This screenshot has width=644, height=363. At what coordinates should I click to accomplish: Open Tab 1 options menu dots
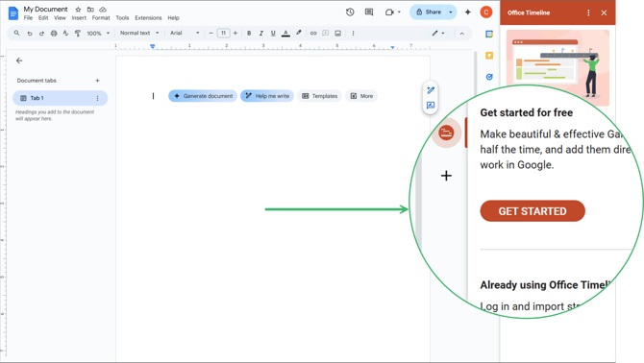[x=97, y=98]
